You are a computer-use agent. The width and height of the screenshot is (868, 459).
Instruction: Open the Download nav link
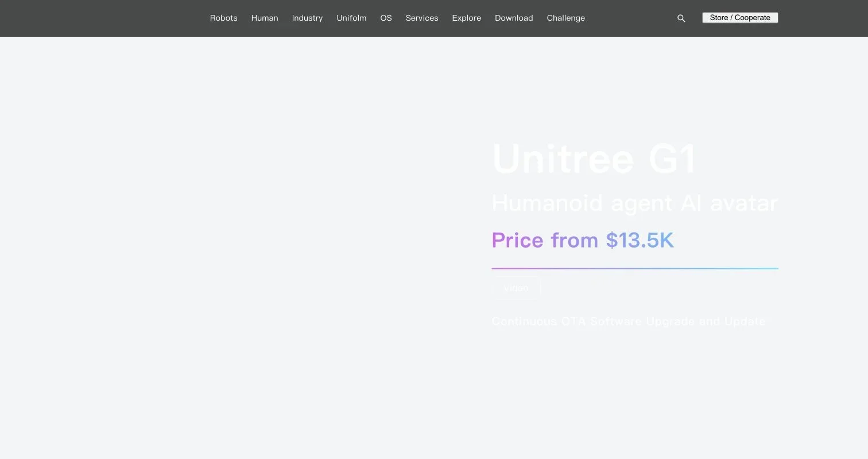[514, 18]
